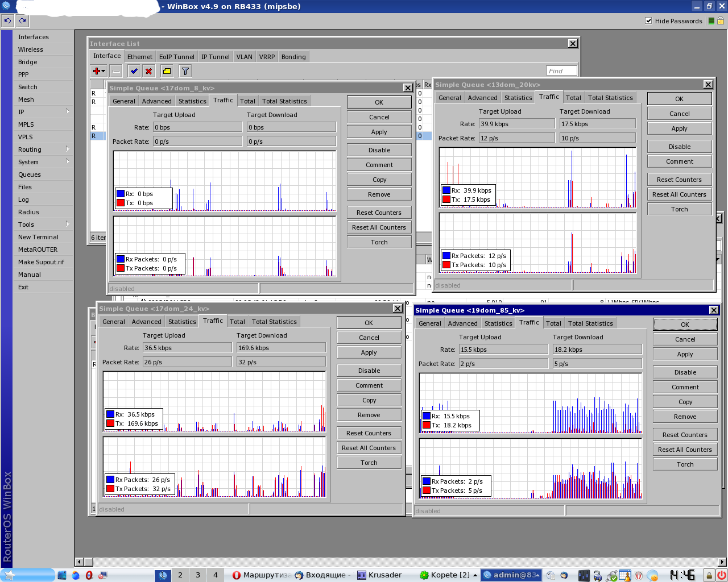Click the minus remove interface icon

116,71
